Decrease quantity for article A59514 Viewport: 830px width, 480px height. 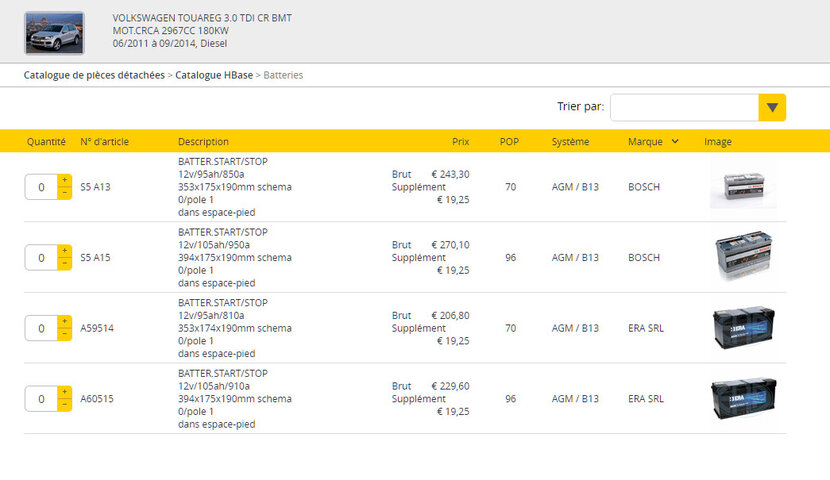click(x=65, y=334)
